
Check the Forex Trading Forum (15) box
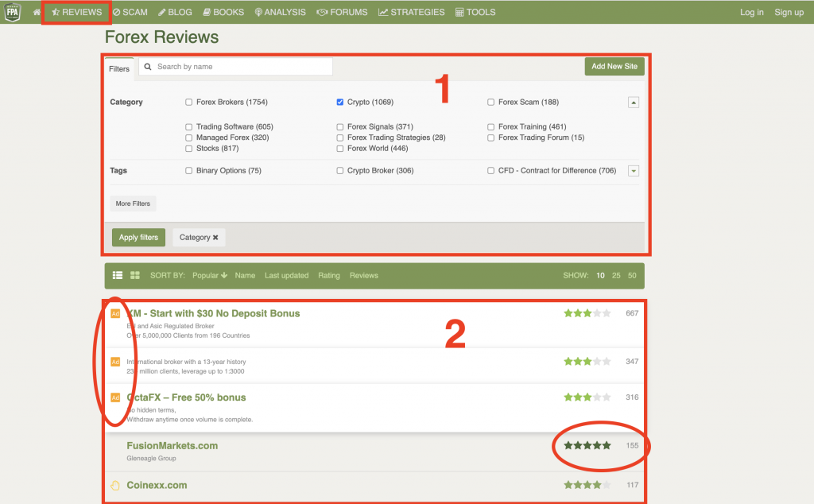490,138
